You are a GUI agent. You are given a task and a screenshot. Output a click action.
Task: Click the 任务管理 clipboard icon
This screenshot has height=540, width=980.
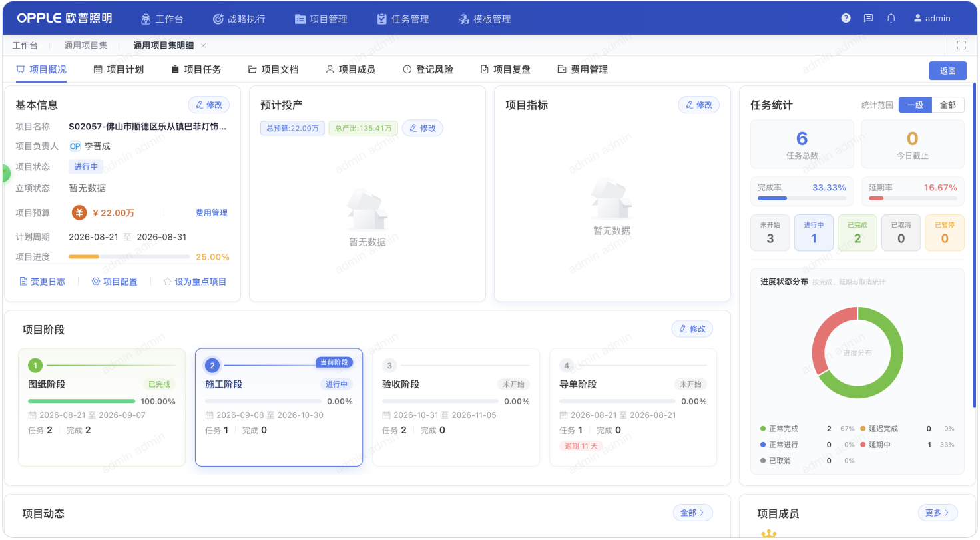tap(381, 19)
